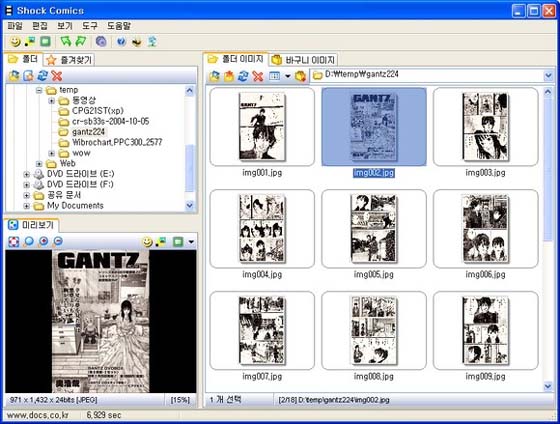Click the thumbnail list scroll down arrow

click(548, 386)
